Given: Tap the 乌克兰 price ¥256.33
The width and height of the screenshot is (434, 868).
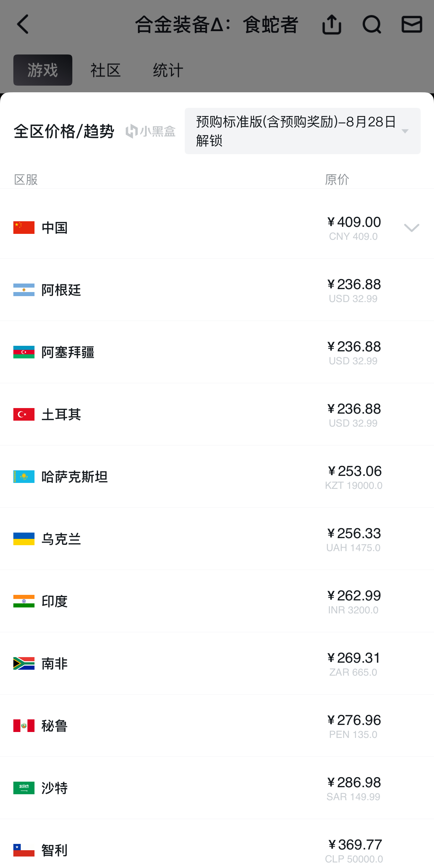Looking at the screenshot, I should point(354,533).
